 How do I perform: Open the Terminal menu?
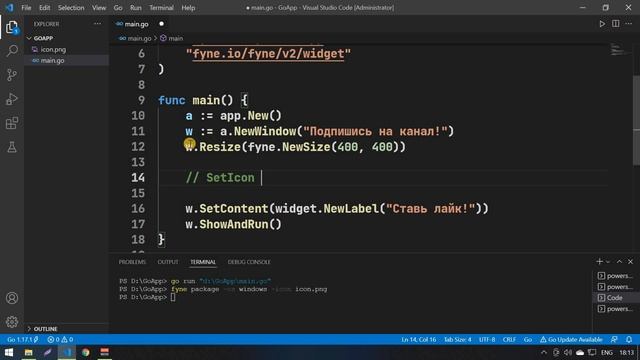[161, 8]
